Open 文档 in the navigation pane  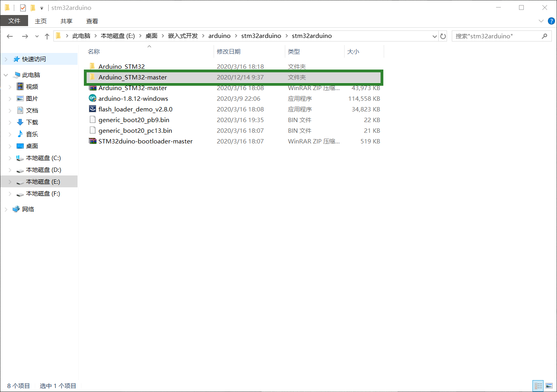click(x=32, y=110)
